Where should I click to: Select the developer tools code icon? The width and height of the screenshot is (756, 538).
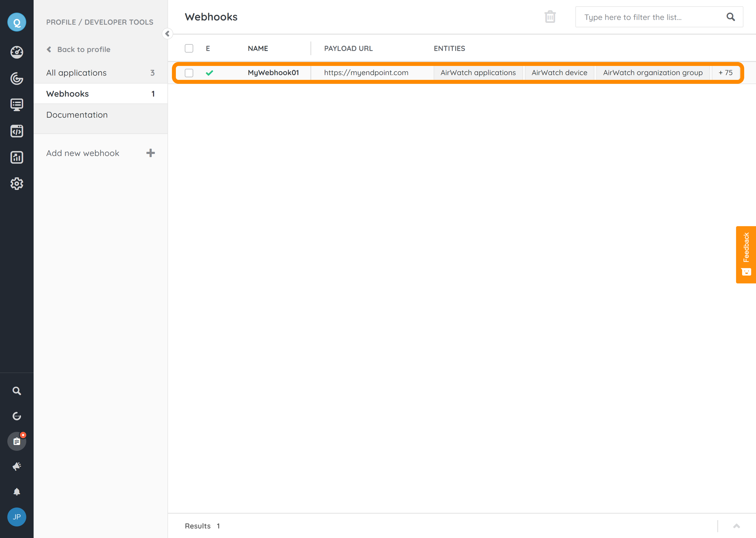[x=17, y=131]
